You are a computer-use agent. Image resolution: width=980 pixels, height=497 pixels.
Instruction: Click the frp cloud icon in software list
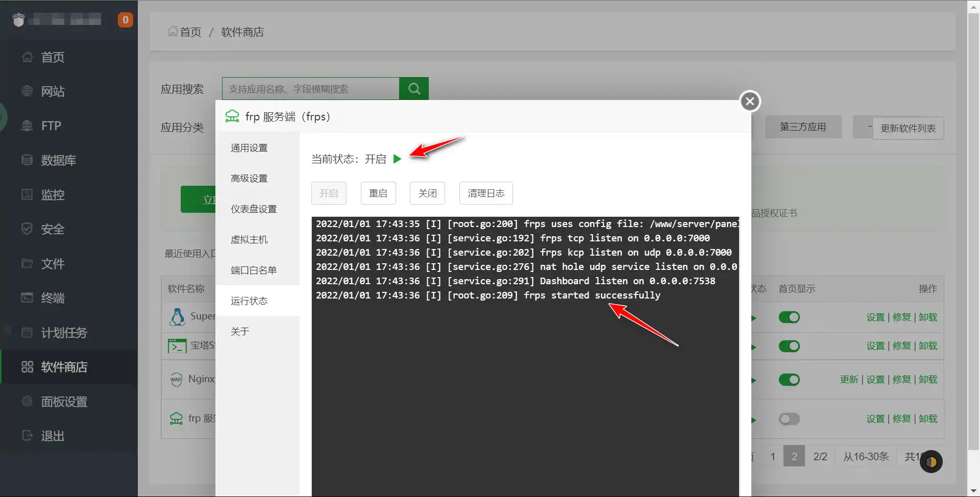coord(176,419)
